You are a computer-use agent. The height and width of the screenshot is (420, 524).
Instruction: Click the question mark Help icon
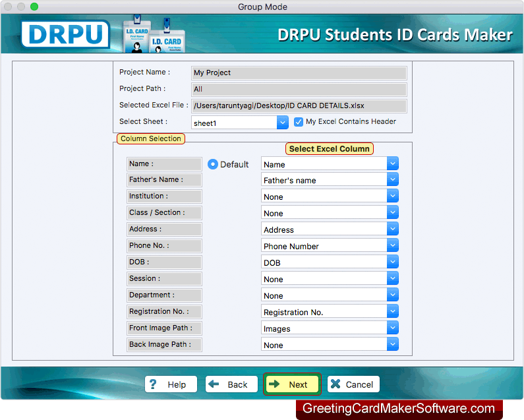[153, 384]
